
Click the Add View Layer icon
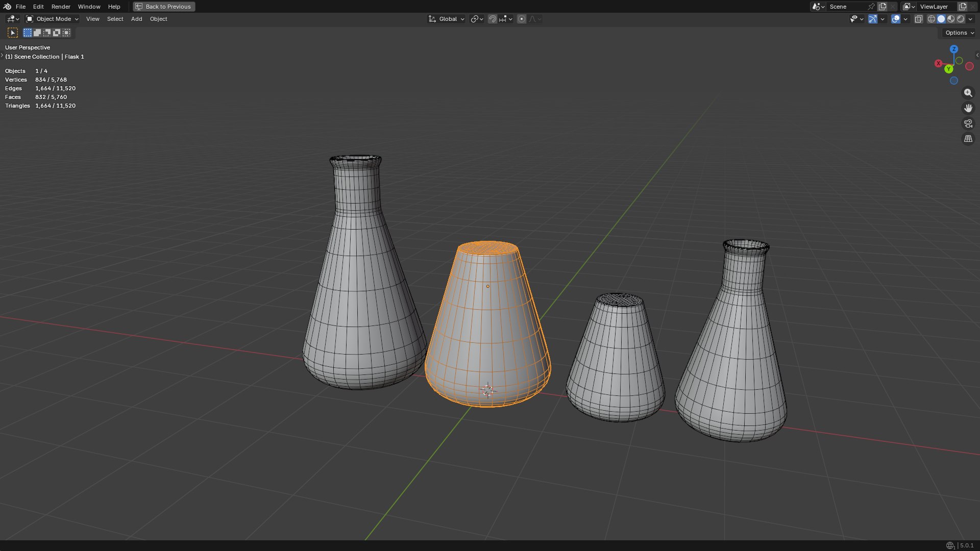[x=963, y=7]
